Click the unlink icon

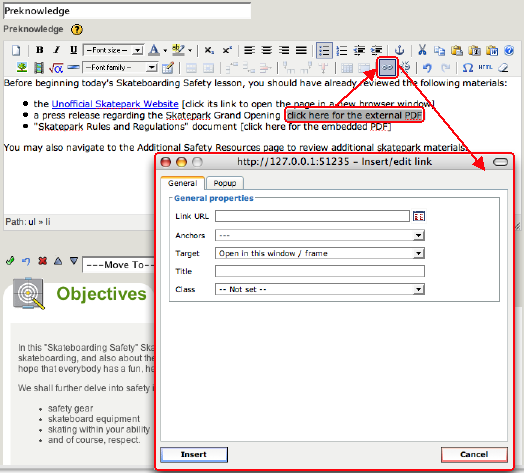point(405,68)
